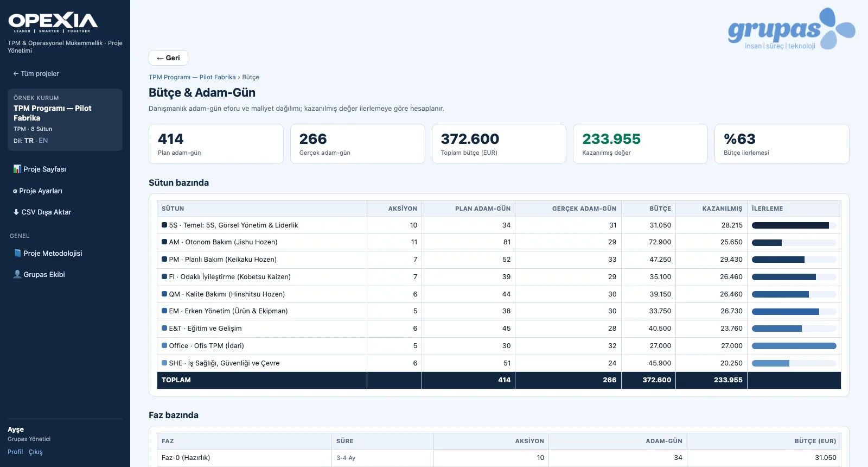Open the Grupas Ekibi person icon
The width and height of the screenshot is (868, 467).
tap(17, 274)
